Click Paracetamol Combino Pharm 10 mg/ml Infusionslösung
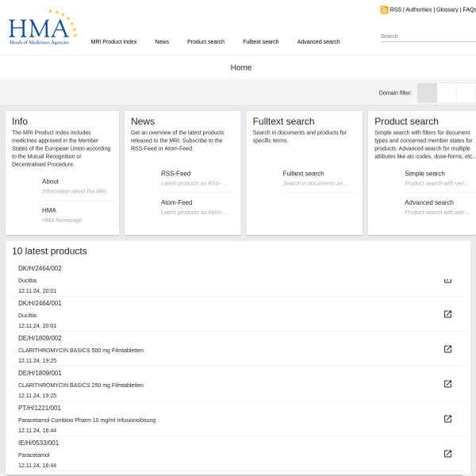This screenshot has height=476, width=476. pos(86,420)
